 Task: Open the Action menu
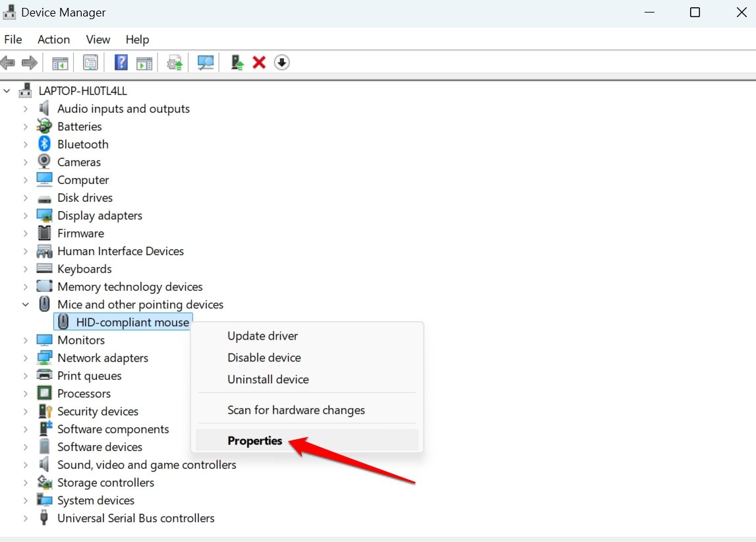click(53, 39)
